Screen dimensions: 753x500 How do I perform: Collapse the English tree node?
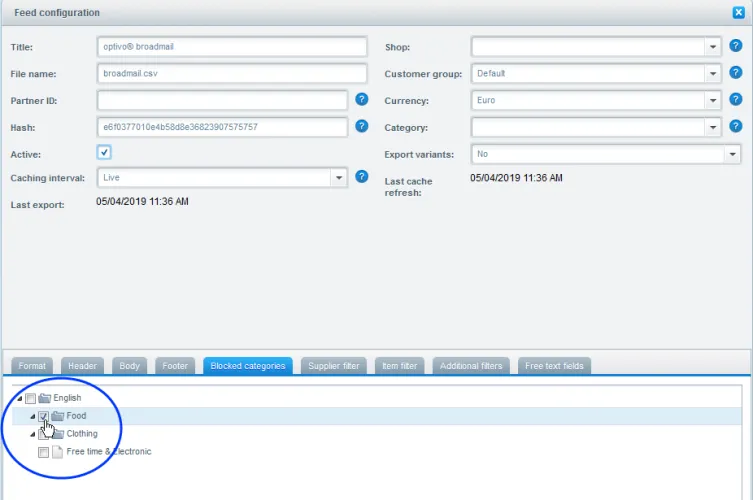20,399
